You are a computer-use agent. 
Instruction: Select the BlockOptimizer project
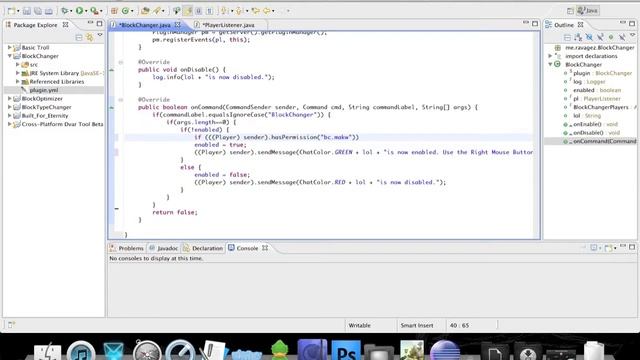tap(42, 99)
